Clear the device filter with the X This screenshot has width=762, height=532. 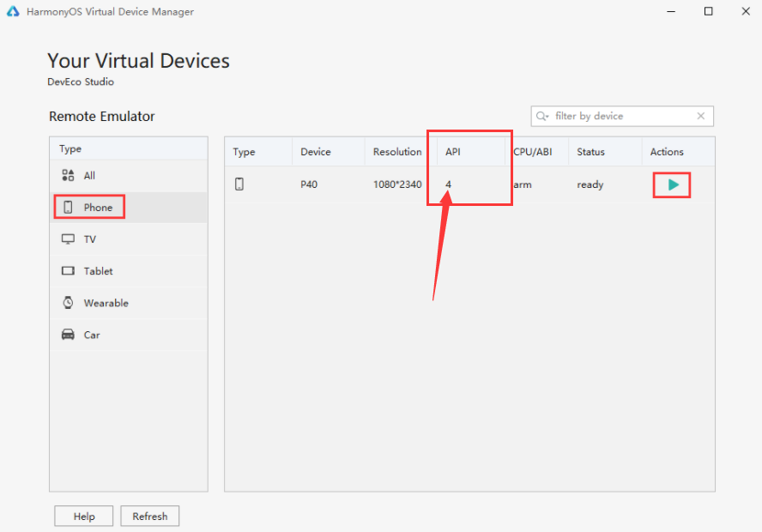click(700, 116)
